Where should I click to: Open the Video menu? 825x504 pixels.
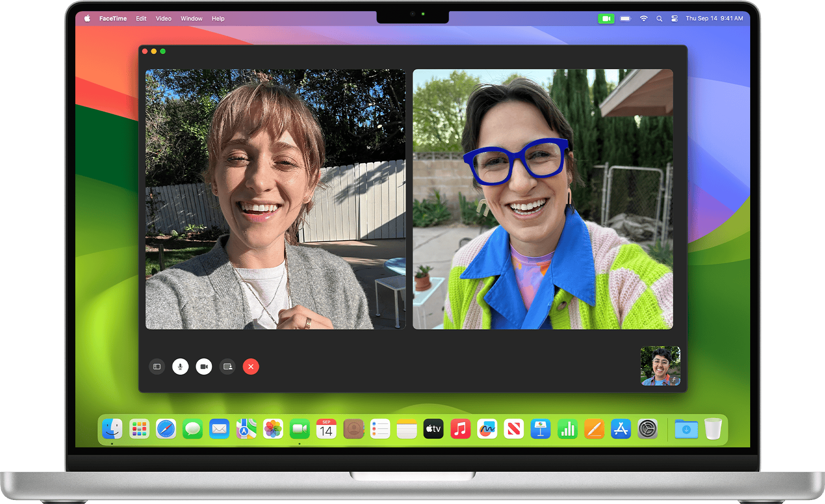click(x=163, y=18)
